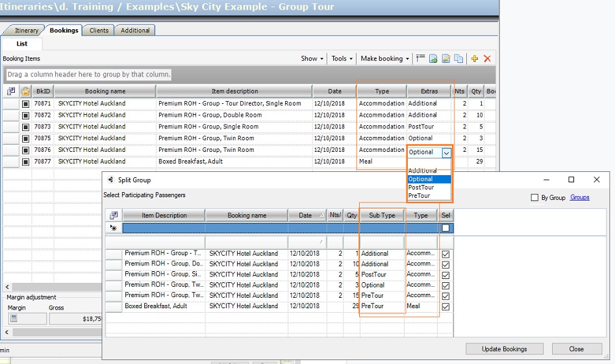The height and width of the screenshot is (364, 615).
Task: Click the edit note pencil toolbar icon
Action: [446, 58]
